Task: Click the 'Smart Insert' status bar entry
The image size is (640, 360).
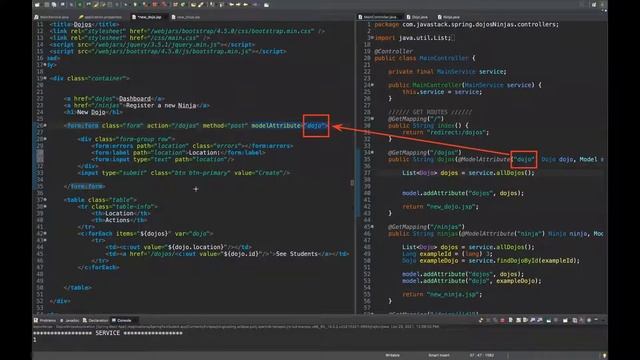Action: point(439,355)
